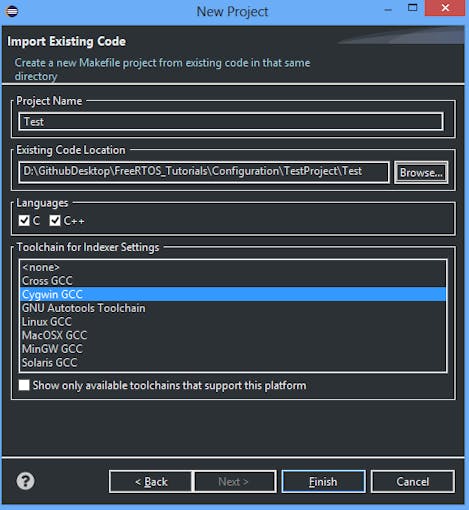This screenshot has height=510, width=469.
Task: Open the help question mark icon
Action: point(25,481)
